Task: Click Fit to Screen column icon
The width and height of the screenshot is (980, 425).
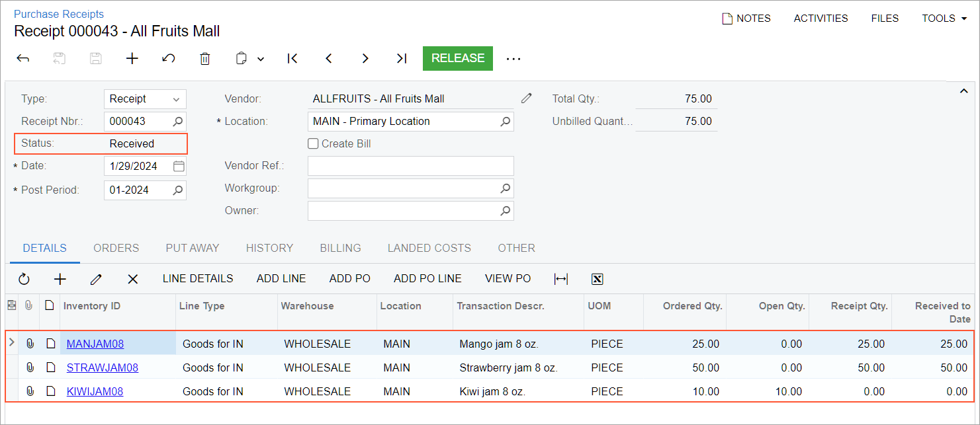Action: [560, 279]
